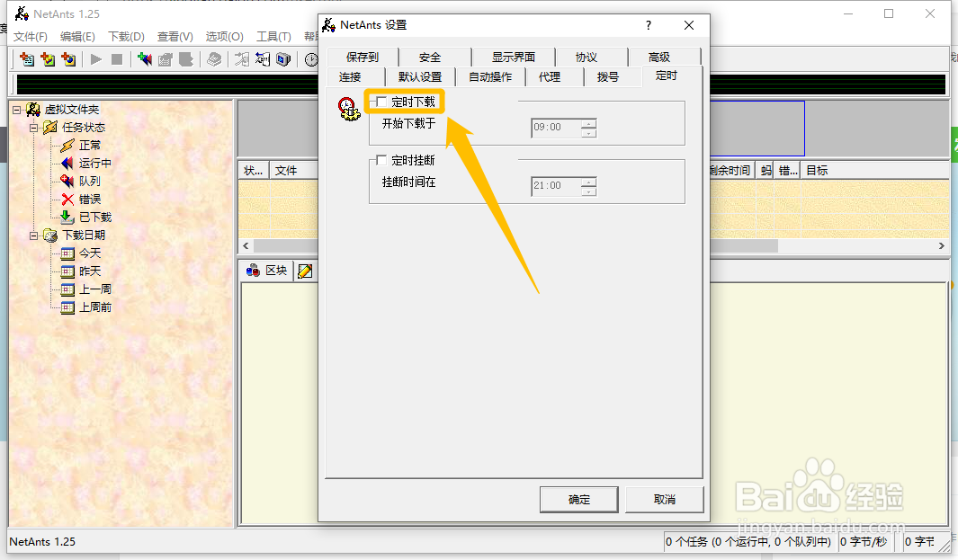Switch to the 自动操作 tab

490,77
